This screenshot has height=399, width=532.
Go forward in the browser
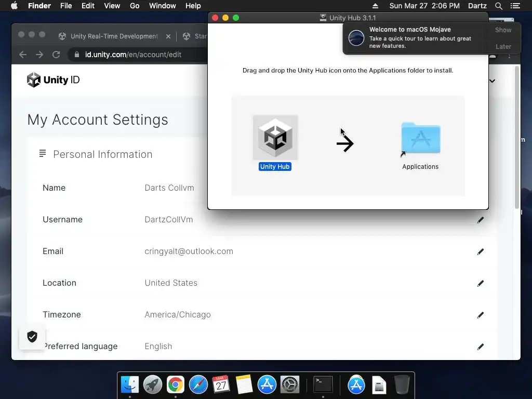tap(39, 55)
